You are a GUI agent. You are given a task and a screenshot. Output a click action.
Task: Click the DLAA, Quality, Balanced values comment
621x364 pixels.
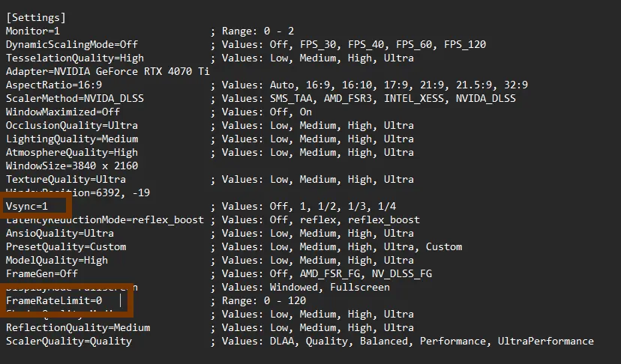(402, 341)
